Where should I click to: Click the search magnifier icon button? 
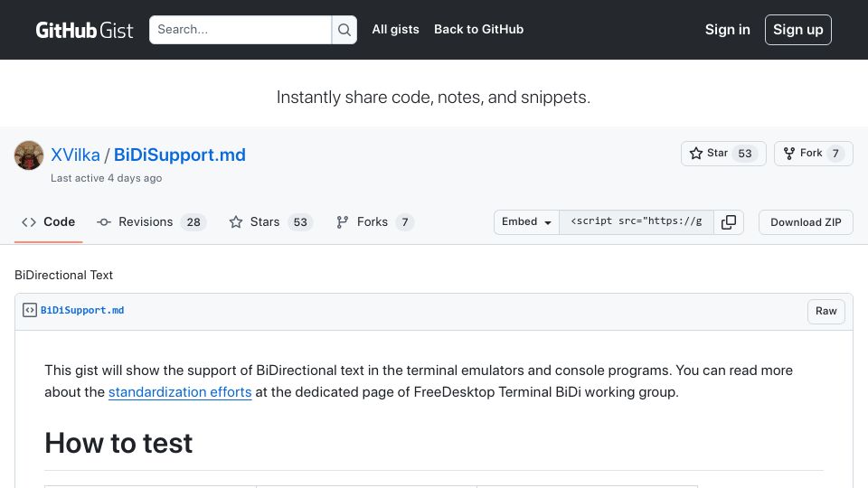pos(344,30)
